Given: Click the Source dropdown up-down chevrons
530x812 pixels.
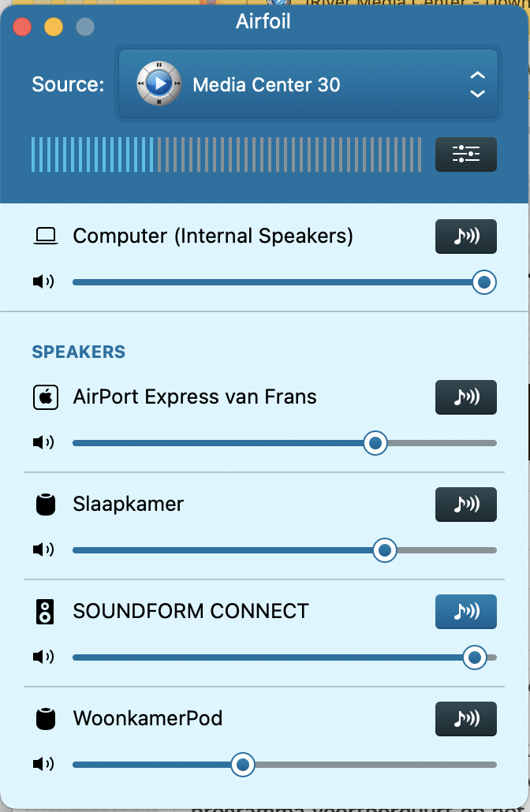Looking at the screenshot, I should pyautogui.click(x=477, y=84).
